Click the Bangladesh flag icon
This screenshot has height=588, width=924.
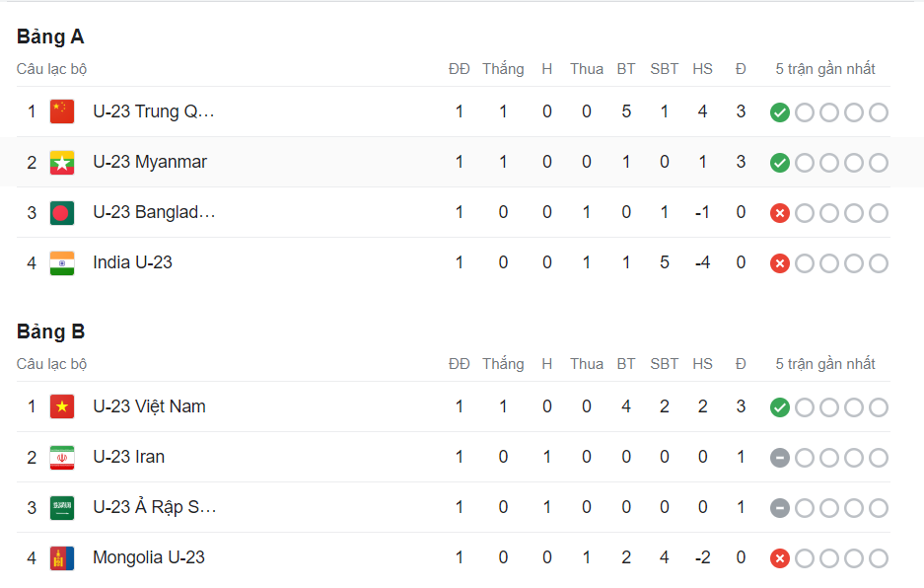tap(62, 212)
